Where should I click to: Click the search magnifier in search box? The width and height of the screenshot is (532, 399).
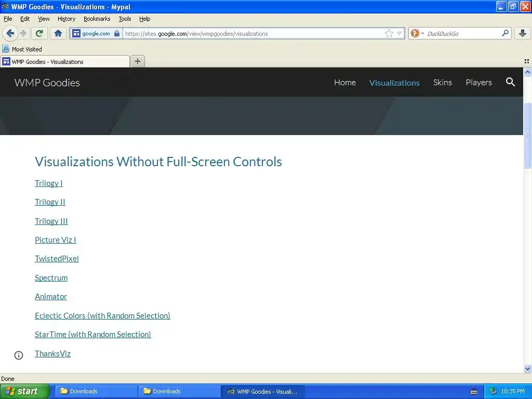[x=505, y=33]
